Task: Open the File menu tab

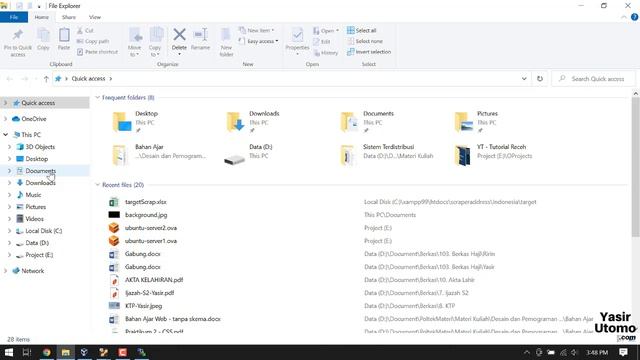Action: (x=14, y=17)
